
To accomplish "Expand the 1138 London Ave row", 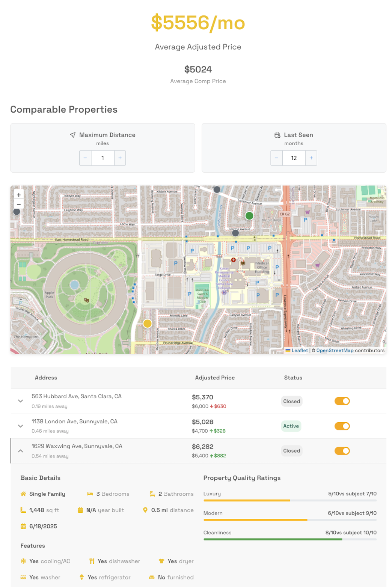I will [x=21, y=426].
